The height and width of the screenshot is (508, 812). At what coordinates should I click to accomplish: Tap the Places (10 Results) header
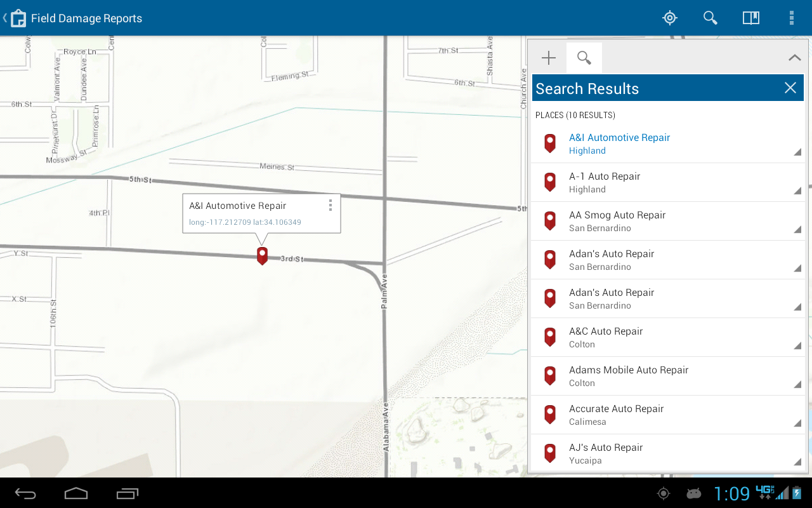click(x=575, y=115)
